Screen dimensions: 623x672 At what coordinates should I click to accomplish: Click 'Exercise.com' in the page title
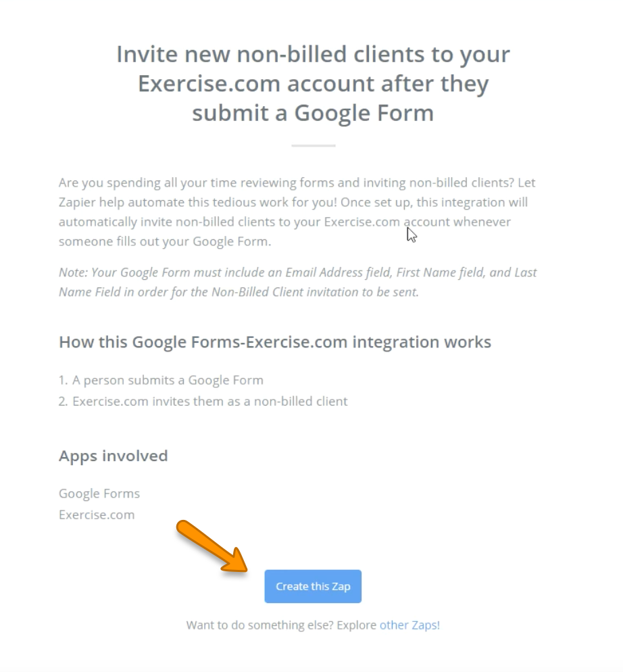209,84
